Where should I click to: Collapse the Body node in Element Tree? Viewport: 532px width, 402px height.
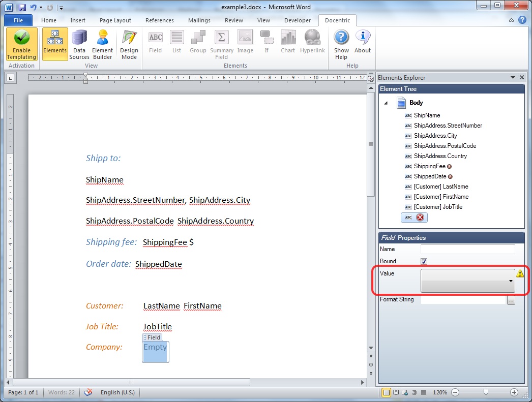pyautogui.click(x=386, y=103)
